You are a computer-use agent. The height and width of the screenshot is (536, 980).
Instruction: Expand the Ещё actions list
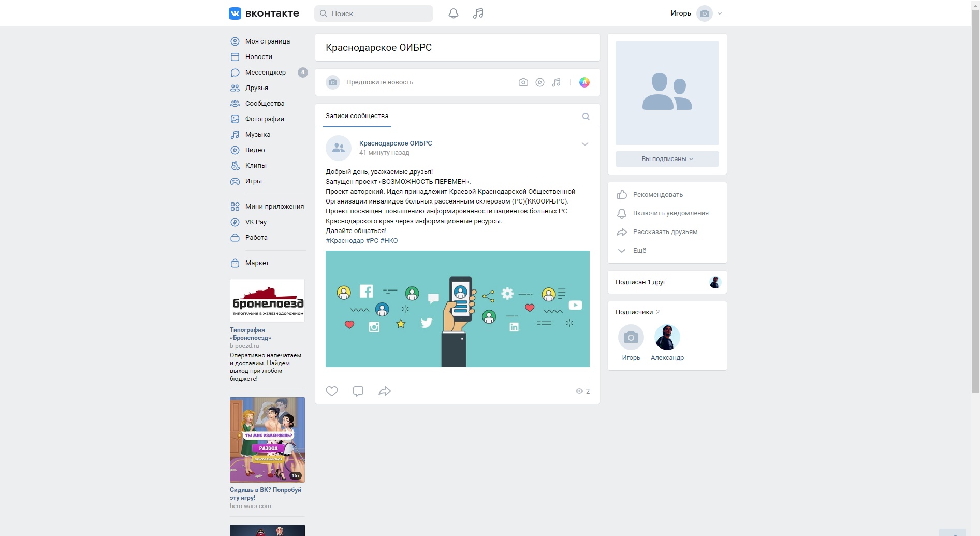pyautogui.click(x=639, y=251)
